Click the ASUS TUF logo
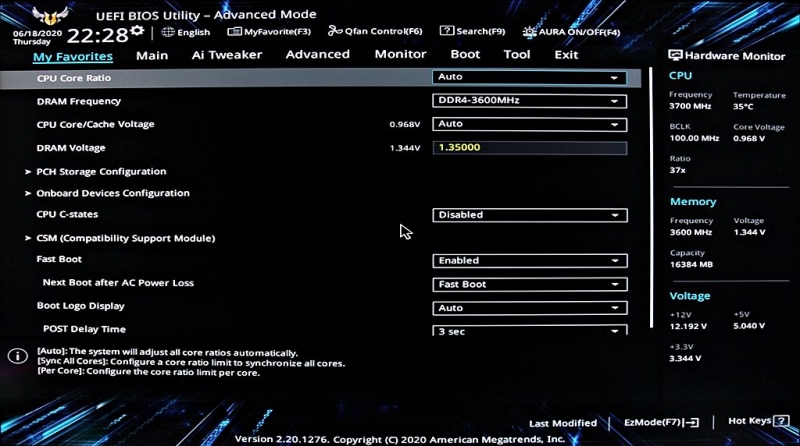Image resolution: width=800 pixels, height=446 pixels. pyautogui.click(x=49, y=15)
